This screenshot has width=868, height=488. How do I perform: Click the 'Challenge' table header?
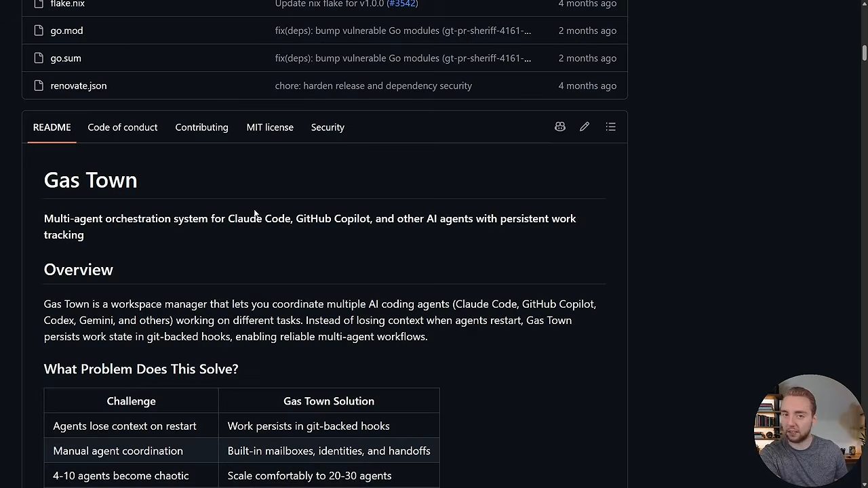(x=132, y=401)
